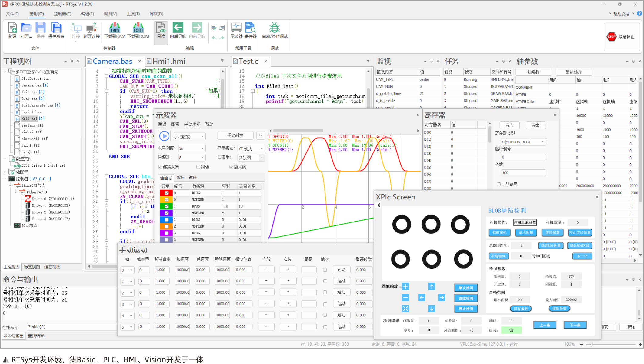Screen dimensions: 644x364
Task: Open the 显示模式 YT模式 dropdown
Action: click(x=251, y=149)
